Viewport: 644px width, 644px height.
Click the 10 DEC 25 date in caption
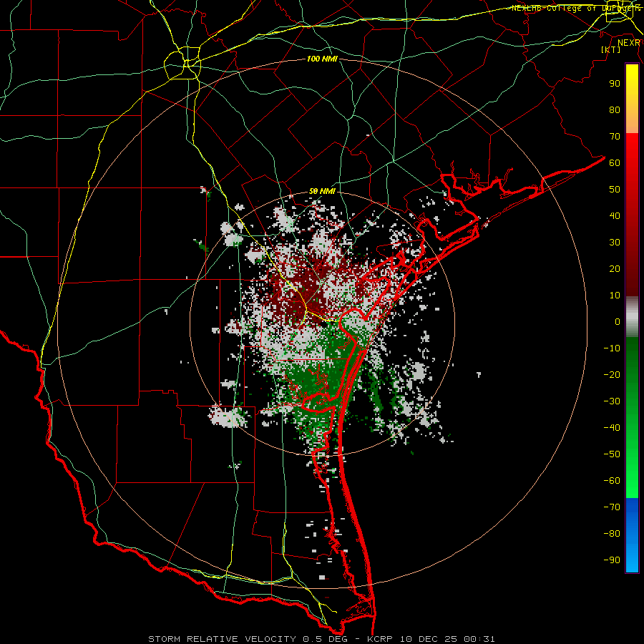coord(429,639)
